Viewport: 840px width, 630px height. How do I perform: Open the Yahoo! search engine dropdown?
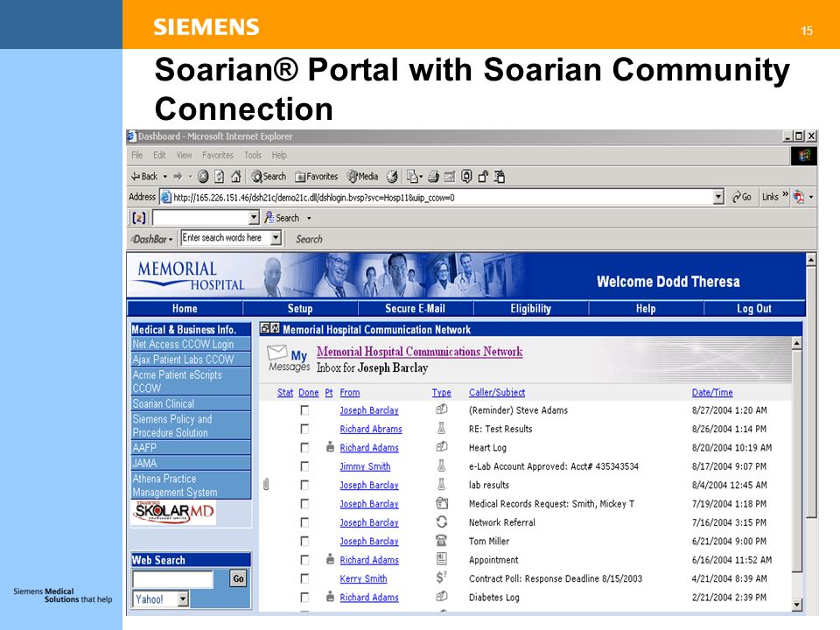click(x=183, y=598)
